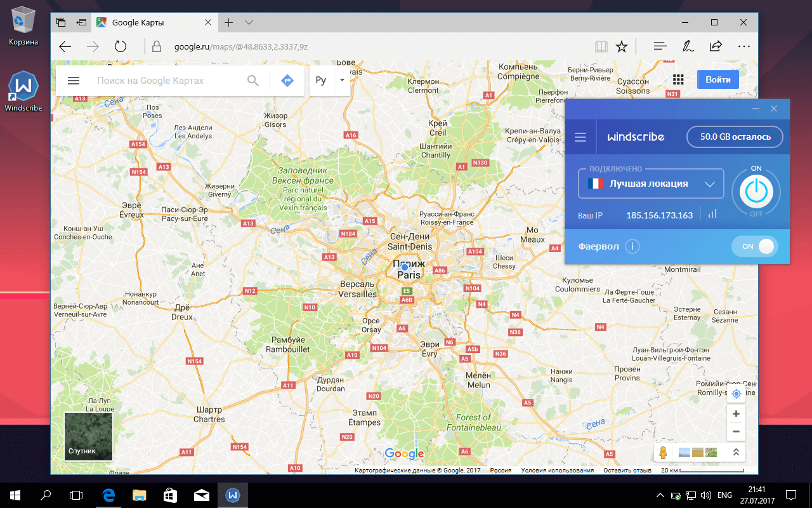Open the Google Maps hamburger menu
This screenshot has height=508, width=812.
pos(74,81)
